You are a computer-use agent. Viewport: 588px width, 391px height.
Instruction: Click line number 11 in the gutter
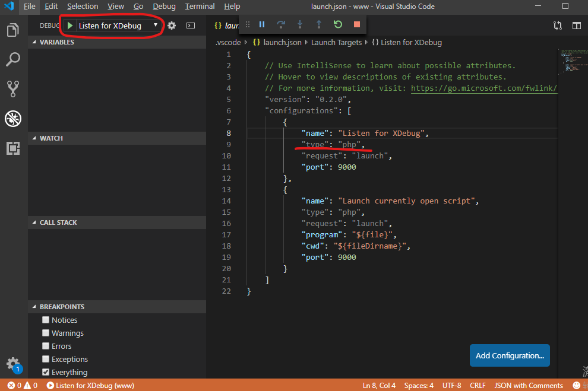click(226, 167)
